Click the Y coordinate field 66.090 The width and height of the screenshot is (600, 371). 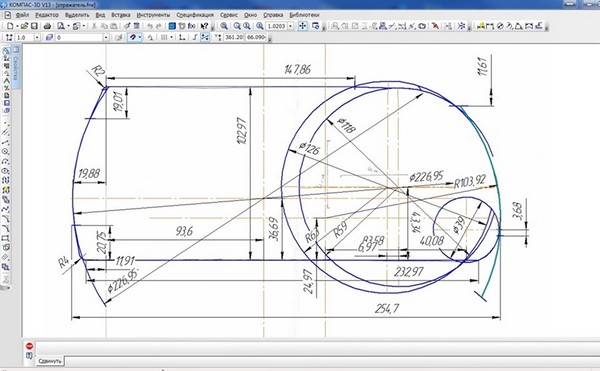pyautogui.click(x=256, y=37)
